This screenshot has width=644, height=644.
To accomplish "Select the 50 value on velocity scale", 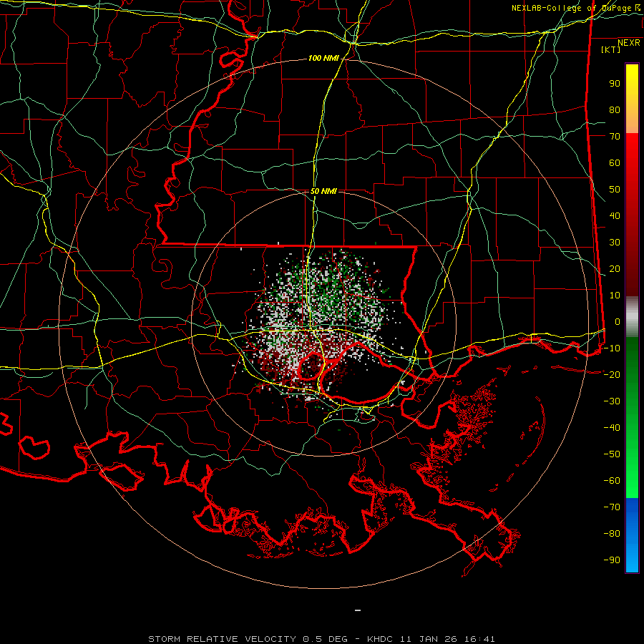I will tap(615, 190).
